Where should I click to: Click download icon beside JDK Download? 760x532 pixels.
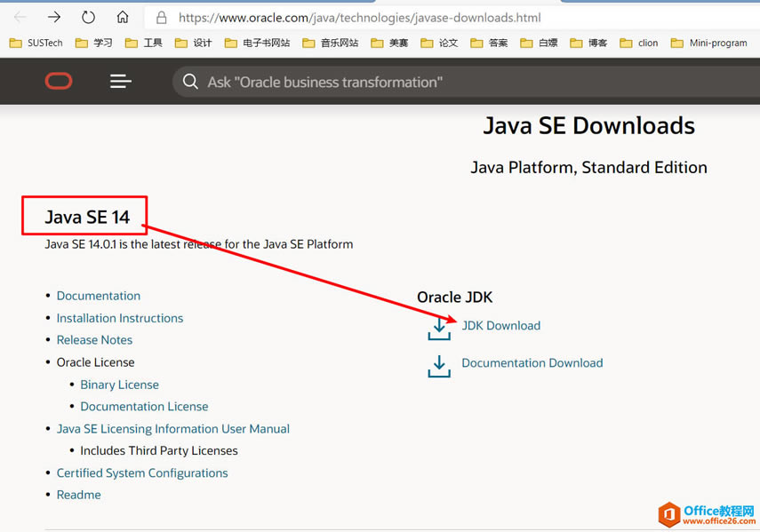click(439, 329)
